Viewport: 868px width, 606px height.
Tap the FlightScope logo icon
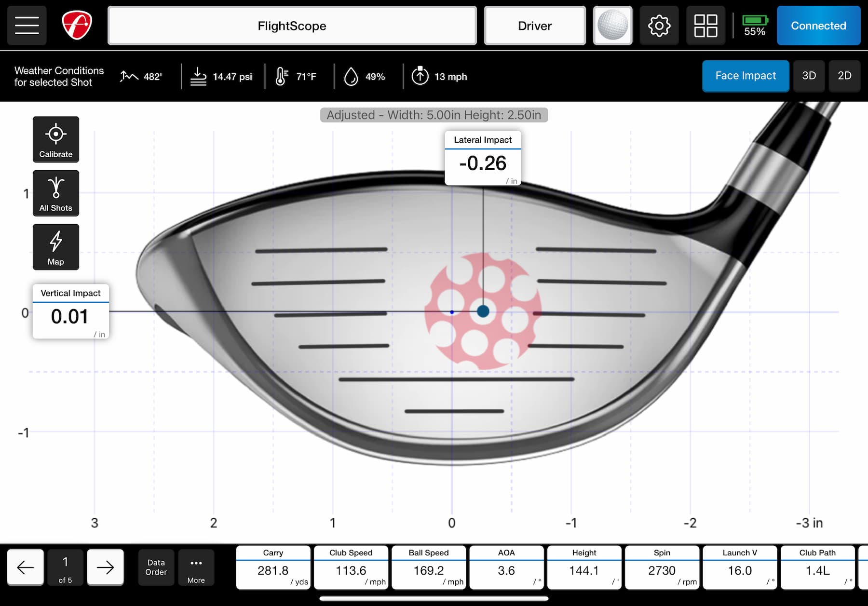[77, 26]
